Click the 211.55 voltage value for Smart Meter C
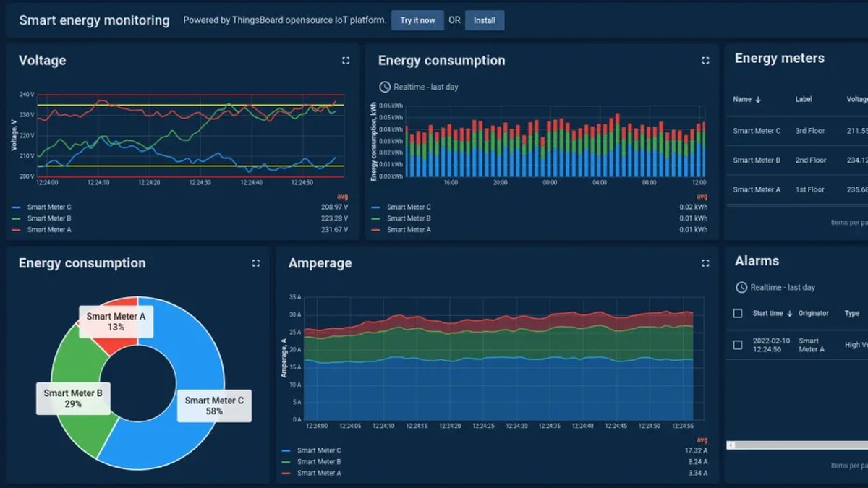Screen dimensions: 868x488 pos(857,131)
